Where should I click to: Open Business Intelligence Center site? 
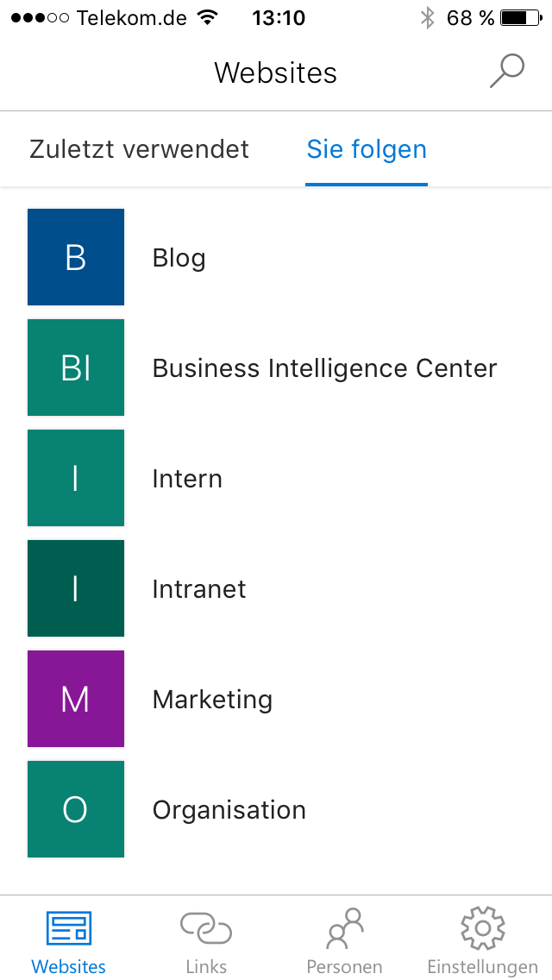point(324,368)
